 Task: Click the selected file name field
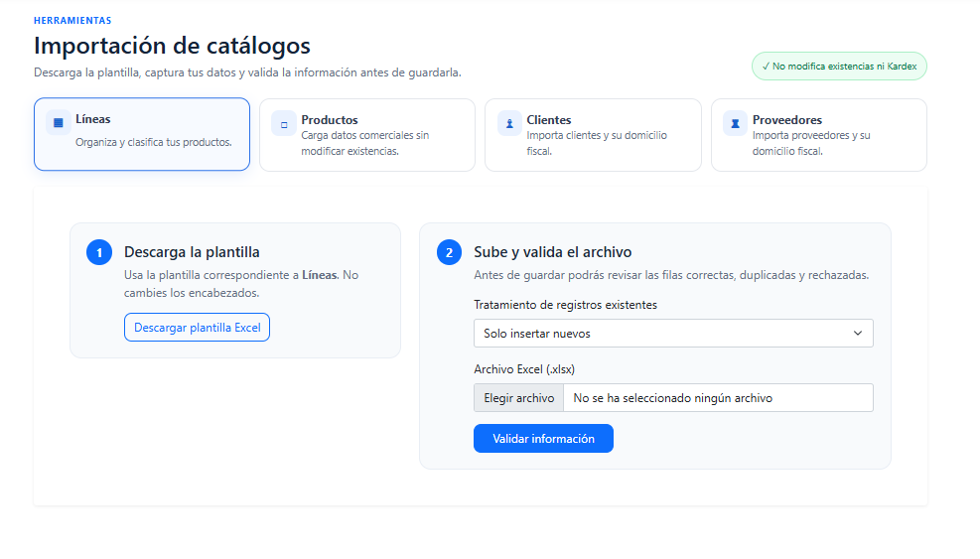tap(718, 398)
